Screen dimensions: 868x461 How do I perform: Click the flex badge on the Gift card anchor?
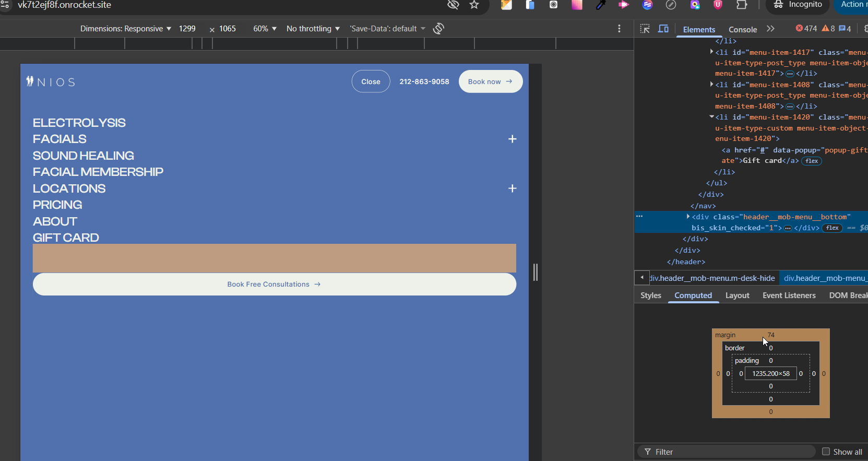pos(812,161)
